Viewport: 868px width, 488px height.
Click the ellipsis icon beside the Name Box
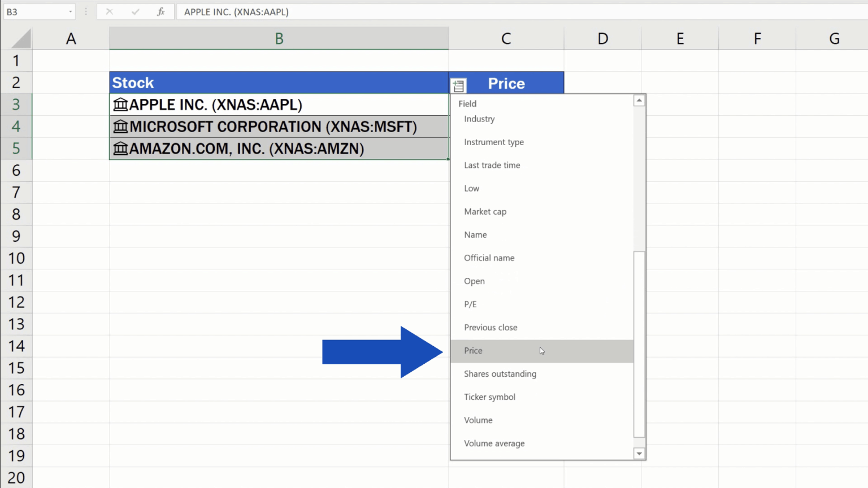(85, 11)
